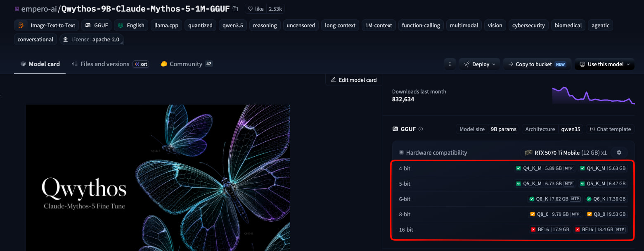This screenshot has height=251, width=644.
Task: Click the 4-bit row label
Action: (405, 168)
